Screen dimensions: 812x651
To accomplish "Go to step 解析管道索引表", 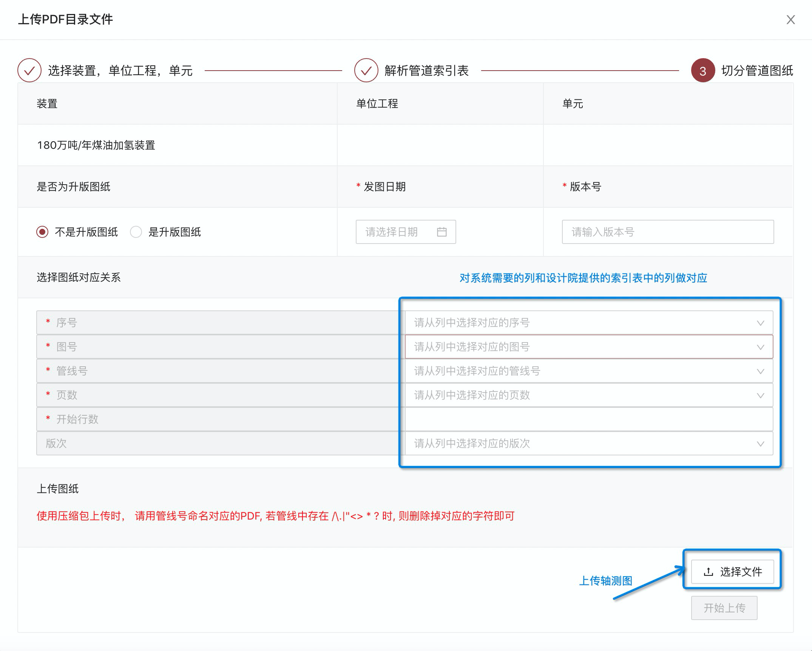I will 426,71.
